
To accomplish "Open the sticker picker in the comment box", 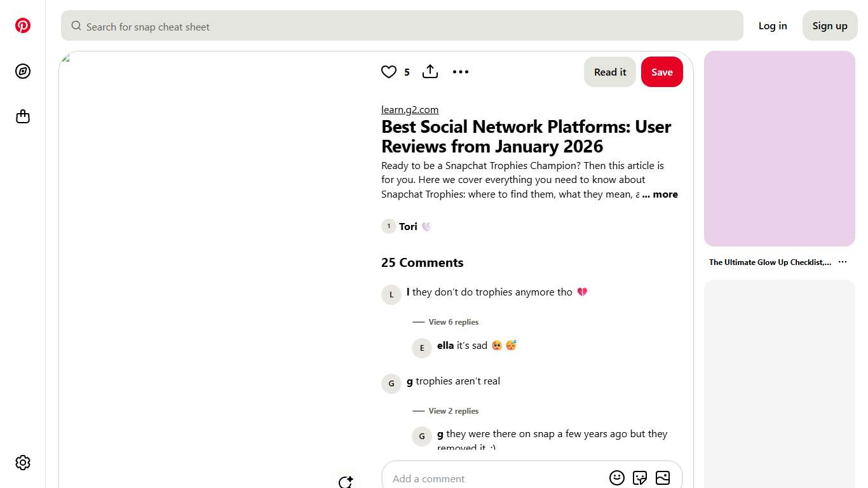I will pos(639,477).
